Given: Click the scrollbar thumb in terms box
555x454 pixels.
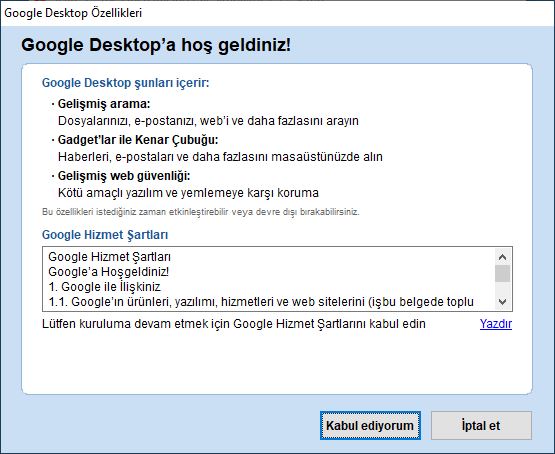Looking at the screenshot, I should (x=502, y=274).
